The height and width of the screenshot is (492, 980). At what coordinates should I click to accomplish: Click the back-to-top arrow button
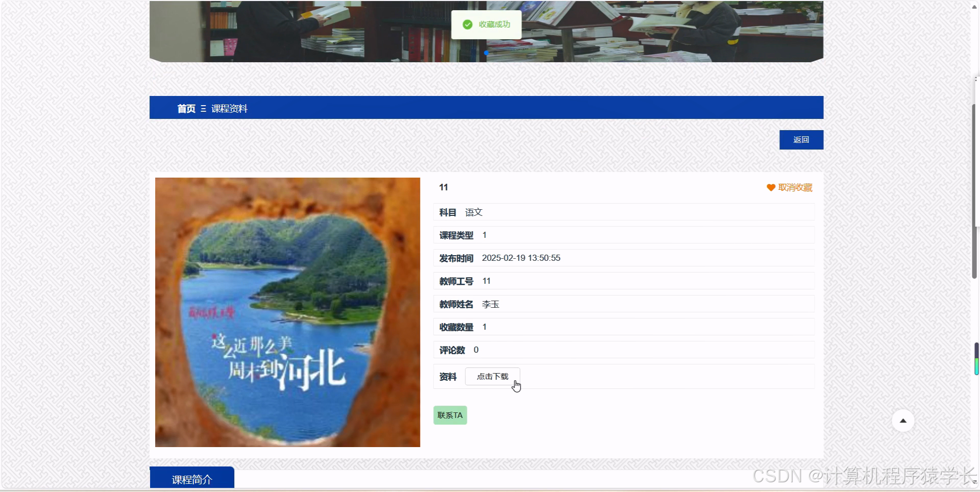click(x=903, y=420)
